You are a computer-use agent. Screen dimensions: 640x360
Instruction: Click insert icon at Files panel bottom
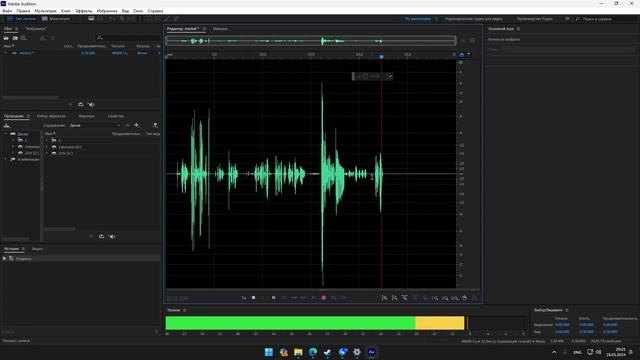81,104
